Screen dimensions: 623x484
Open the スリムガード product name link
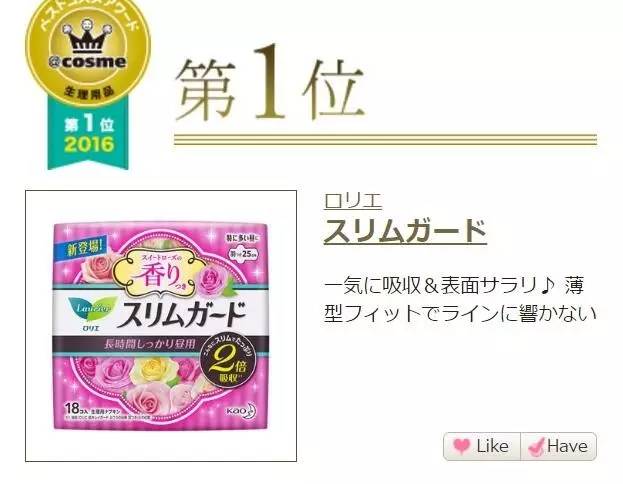click(405, 231)
